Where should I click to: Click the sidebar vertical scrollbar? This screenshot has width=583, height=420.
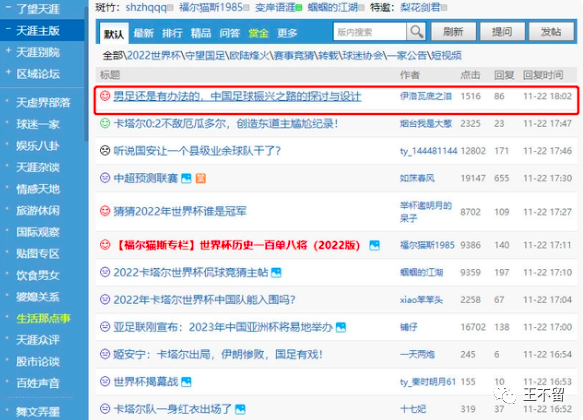[x=86, y=74]
